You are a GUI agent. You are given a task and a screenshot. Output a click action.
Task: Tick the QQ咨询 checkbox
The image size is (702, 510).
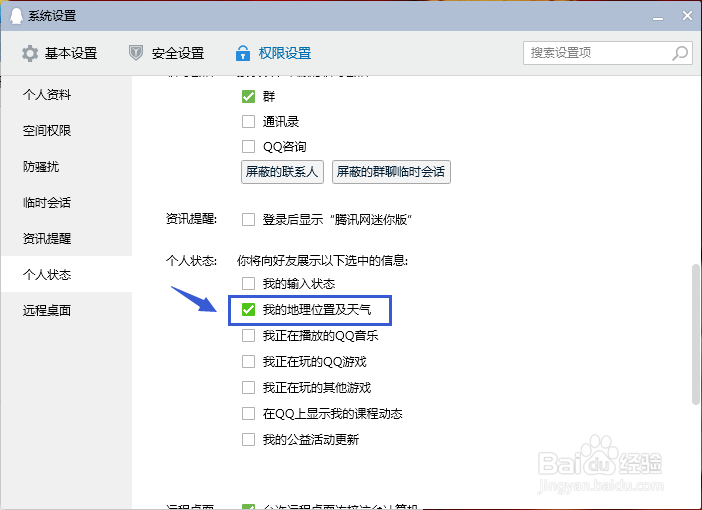[x=248, y=146]
